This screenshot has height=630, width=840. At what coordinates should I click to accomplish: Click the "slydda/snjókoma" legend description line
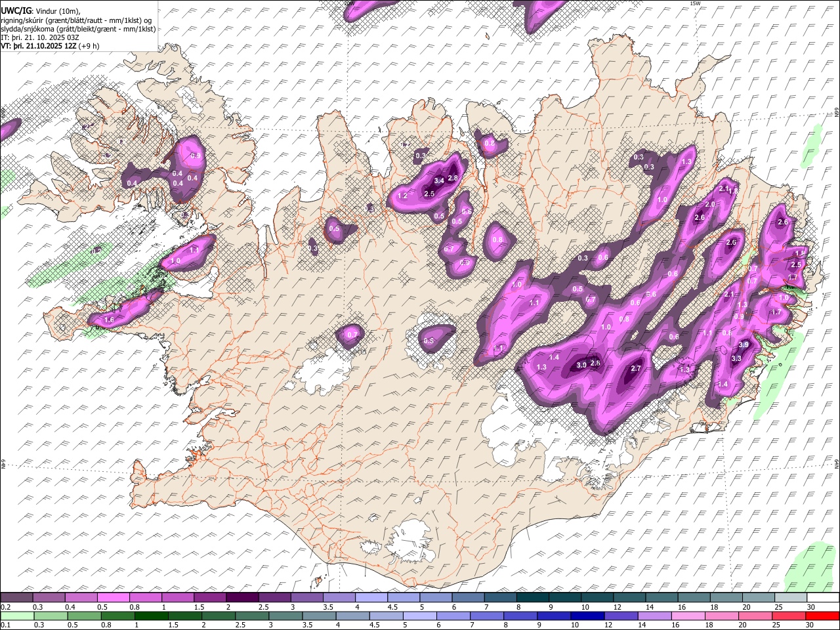[78, 29]
